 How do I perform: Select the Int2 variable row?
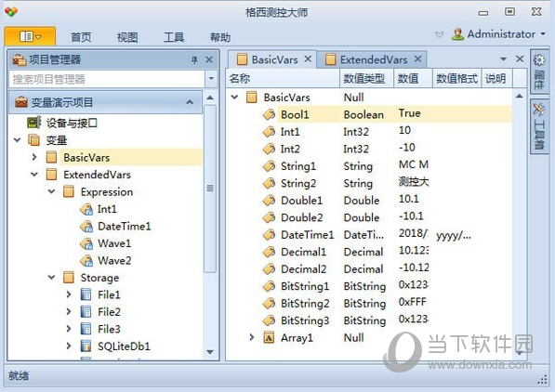[x=369, y=149]
